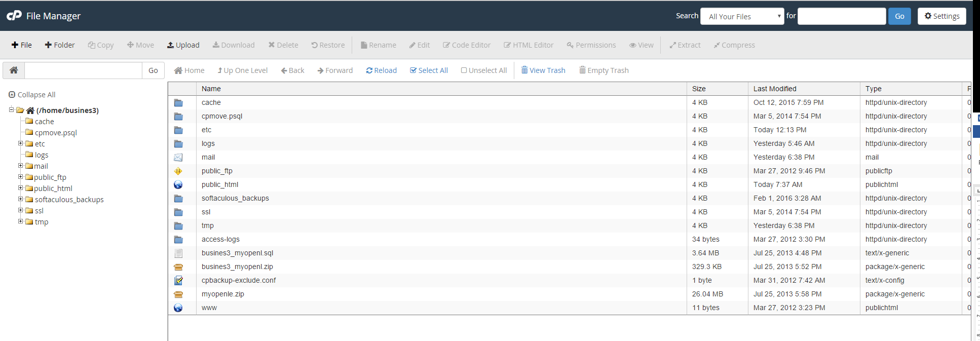Click the Restore toolbar button

[x=328, y=45]
